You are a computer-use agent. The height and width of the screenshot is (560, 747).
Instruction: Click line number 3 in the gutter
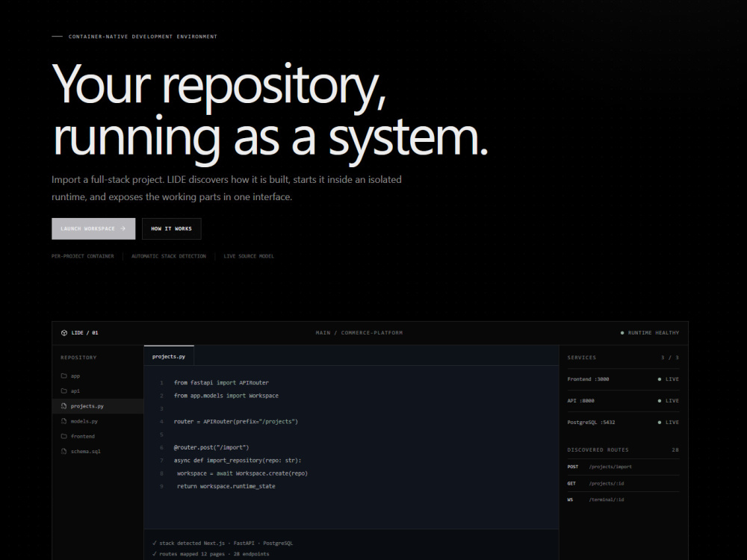(161, 408)
